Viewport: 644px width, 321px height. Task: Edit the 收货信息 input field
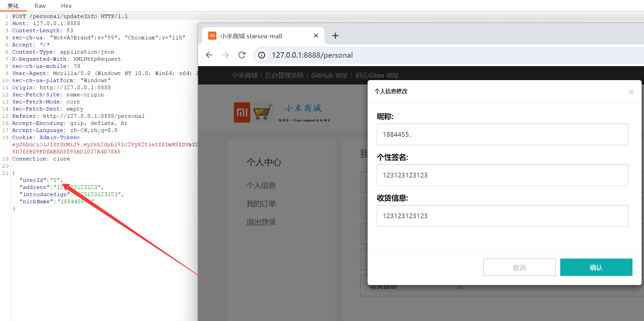tap(502, 216)
